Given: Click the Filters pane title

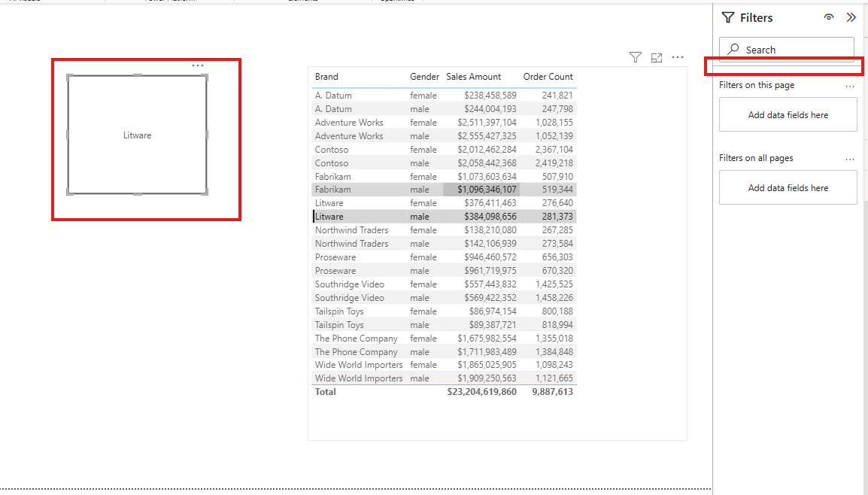Looking at the screenshot, I should [x=756, y=18].
